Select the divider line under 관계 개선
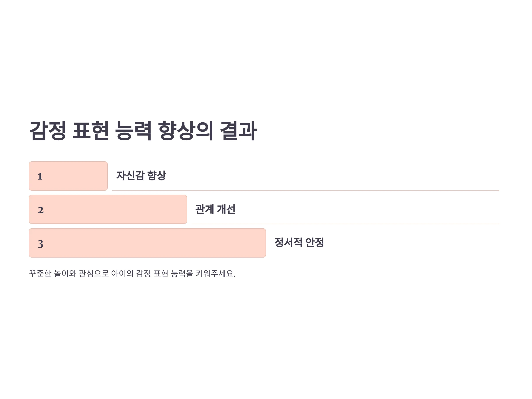Screen dimensions: 532x399 (x=345, y=224)
